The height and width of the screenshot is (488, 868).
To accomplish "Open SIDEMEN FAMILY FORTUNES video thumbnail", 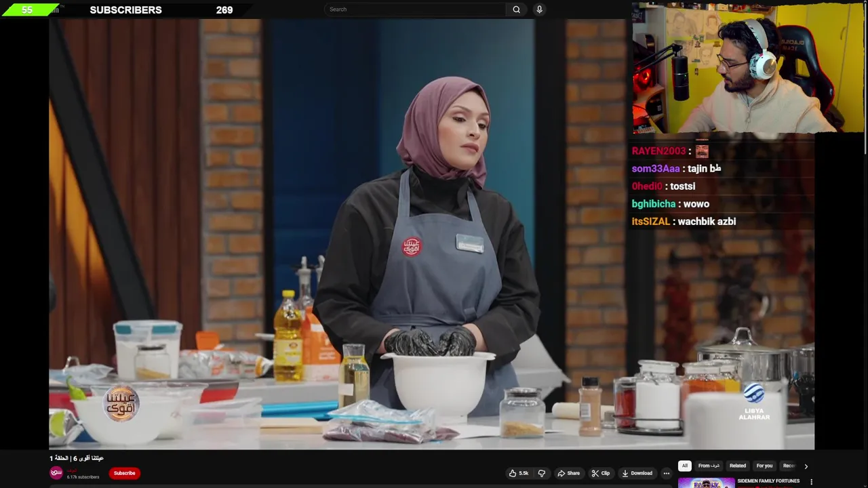I will [706, 483].
